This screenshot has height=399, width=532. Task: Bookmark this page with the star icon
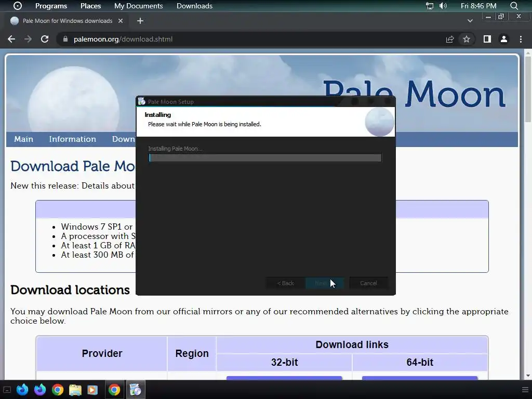pos(467,39)
